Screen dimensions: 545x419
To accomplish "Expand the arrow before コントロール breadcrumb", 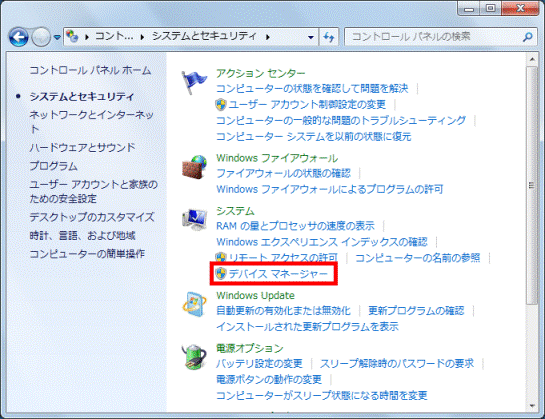I will click(x=87, y=37).
